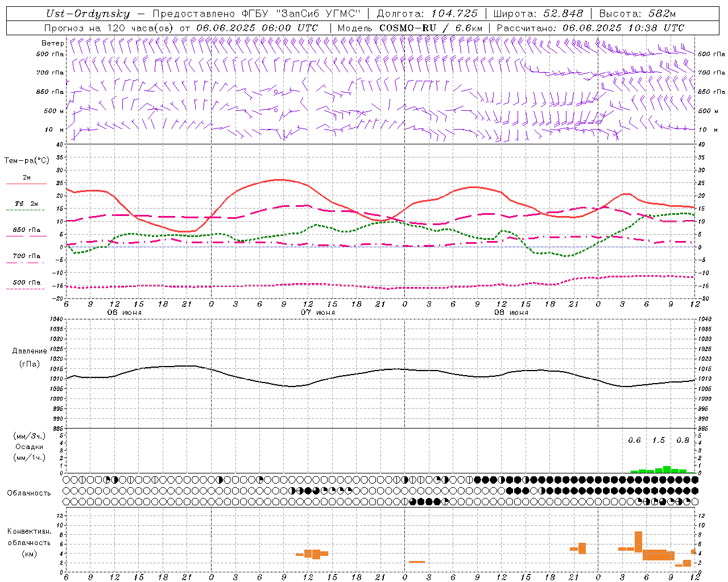Click the tallest green precipitation bar
728x582 pixels.
click(x=667, y=469)
